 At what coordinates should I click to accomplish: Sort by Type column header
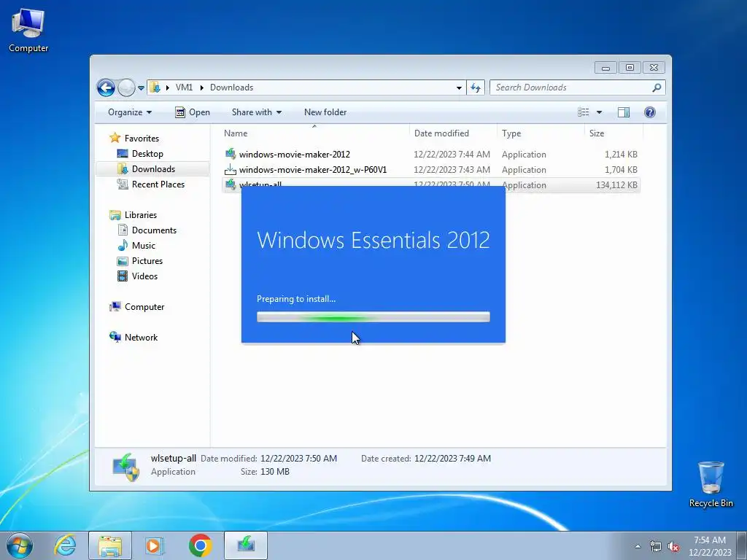541,133
